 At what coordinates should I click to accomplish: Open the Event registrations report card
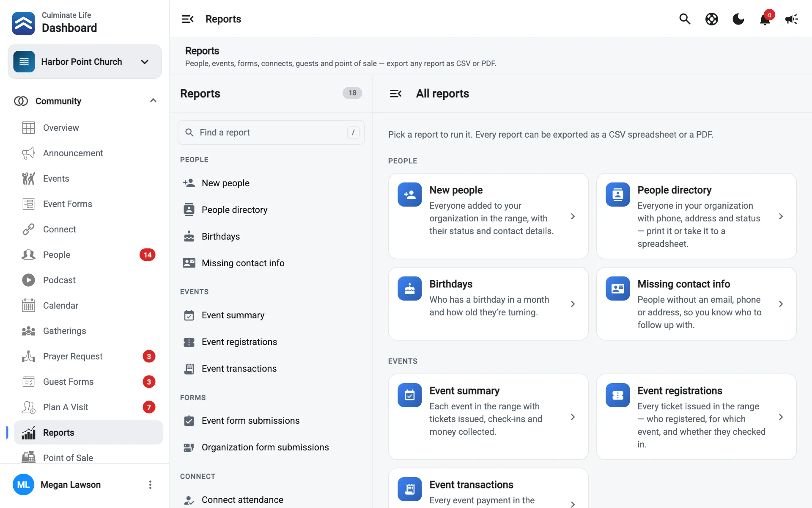pos(697,417)
